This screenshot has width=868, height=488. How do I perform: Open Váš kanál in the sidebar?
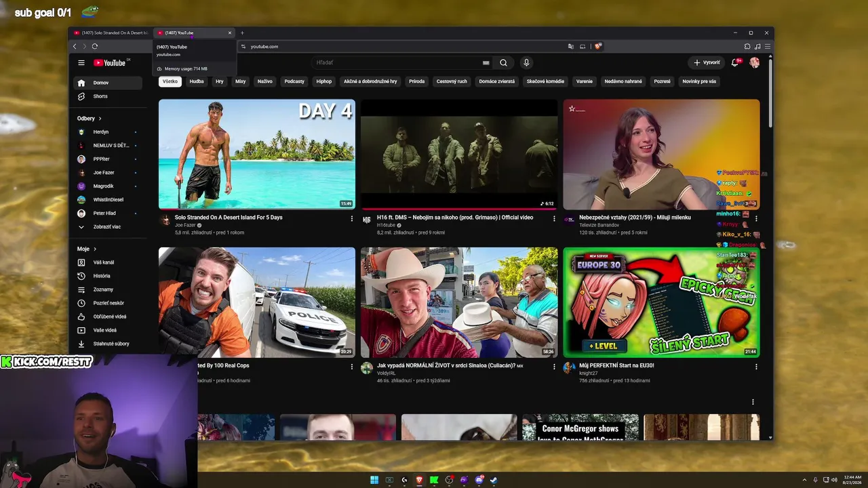pyautogui.click(x=108, y=262)
